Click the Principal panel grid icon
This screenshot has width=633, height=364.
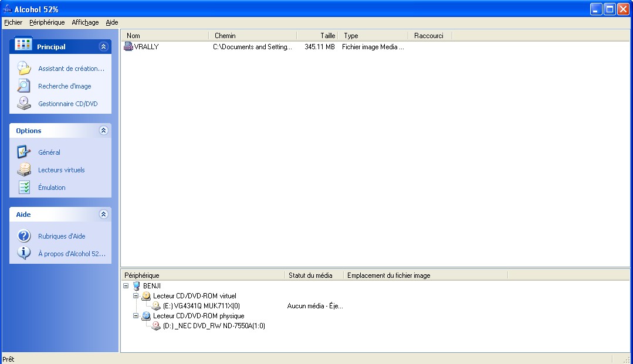[x=23, y=44]
